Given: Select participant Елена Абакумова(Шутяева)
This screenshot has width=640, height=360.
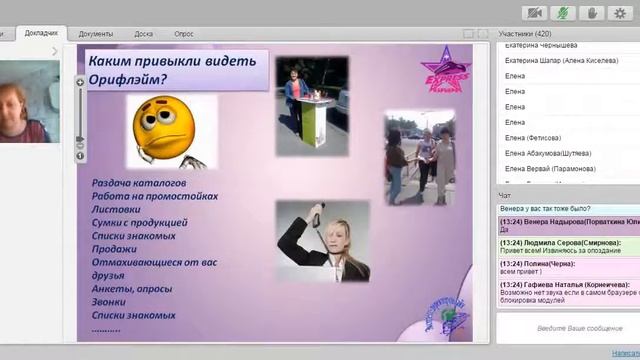Looking at the screenshot, I should tap(548, 153).
